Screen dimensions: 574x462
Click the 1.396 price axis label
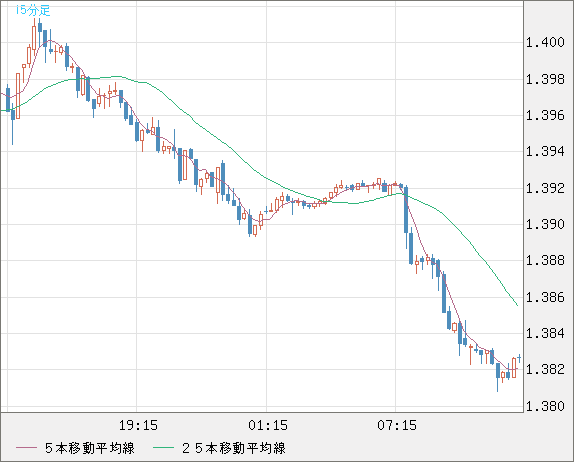click(545, 115)
